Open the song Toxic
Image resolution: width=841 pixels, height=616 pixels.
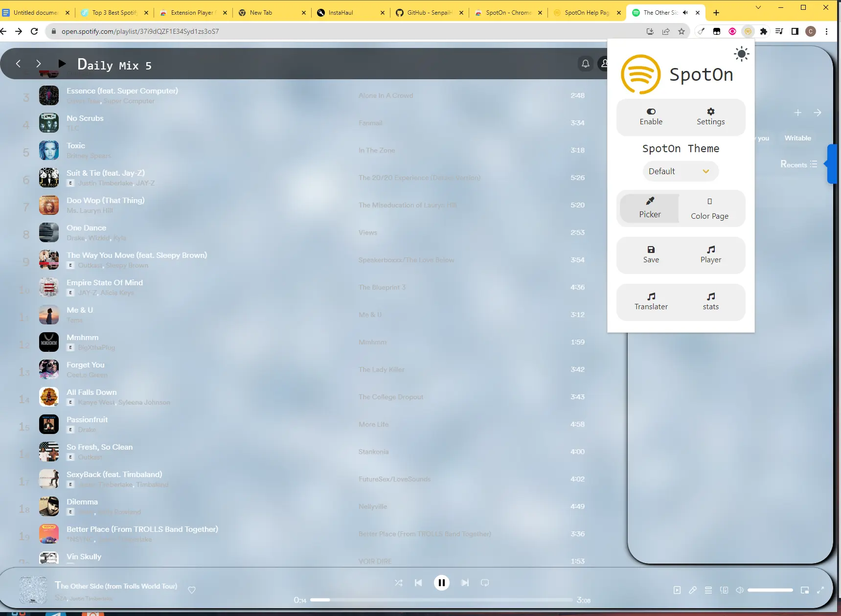tap(76, 145)
